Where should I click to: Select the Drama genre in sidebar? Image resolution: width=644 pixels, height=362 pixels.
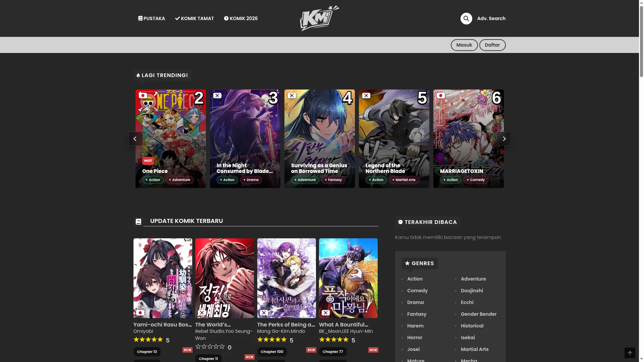coord(415,302)
